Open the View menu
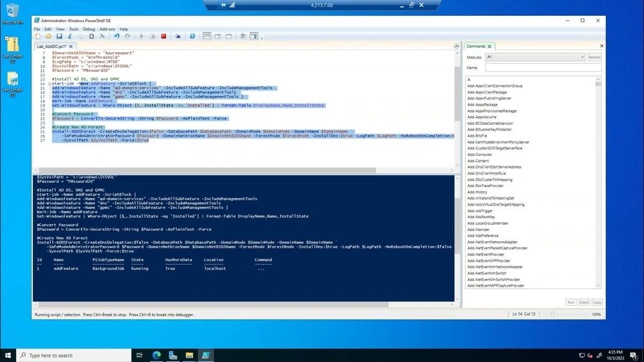Image resolution: width=644 pixels, height=362 pixels. point(60,29)
